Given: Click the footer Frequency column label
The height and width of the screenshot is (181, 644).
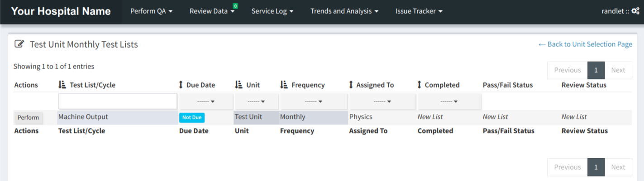Looking at the screenshot, I should pyautogui.click(x=297, y=131).
